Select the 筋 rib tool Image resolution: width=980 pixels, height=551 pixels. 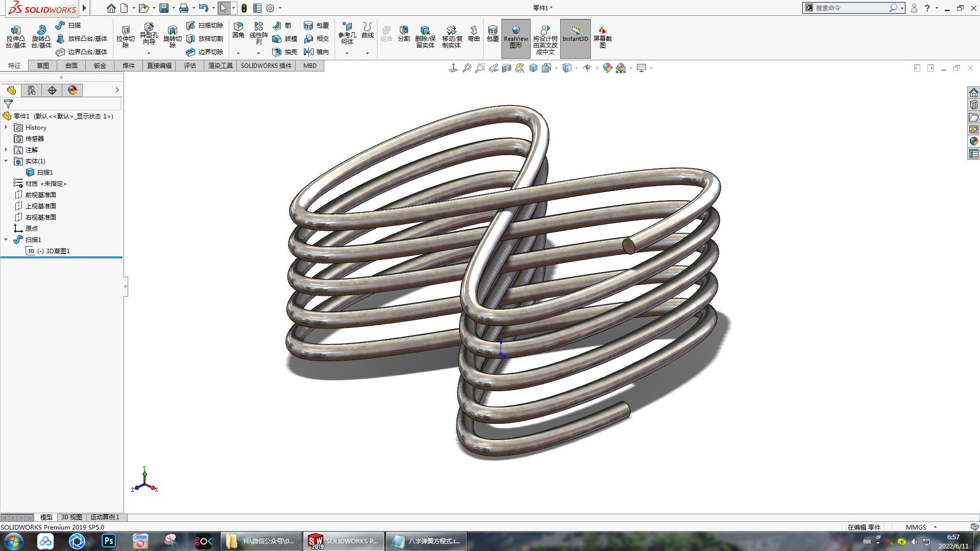(282, 25)
